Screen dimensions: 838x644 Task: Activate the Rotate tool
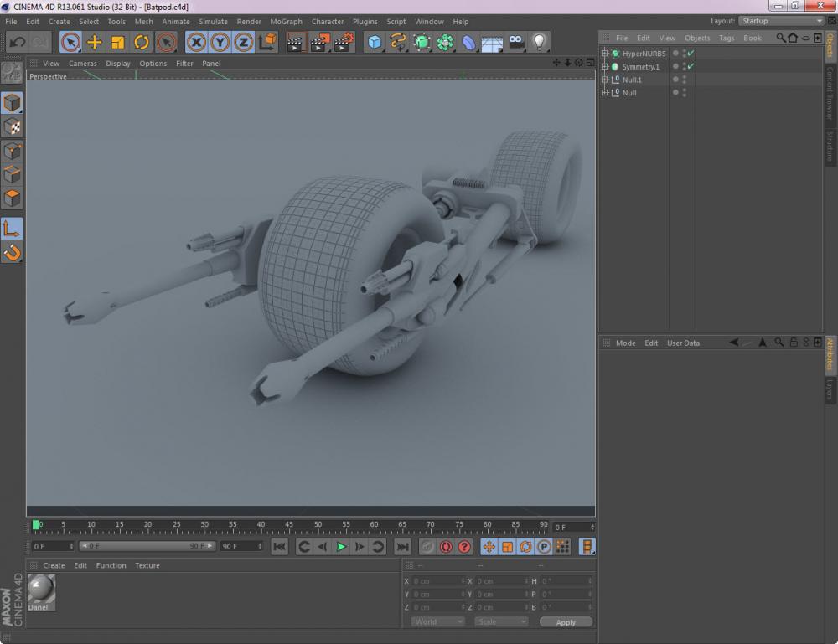142,42
